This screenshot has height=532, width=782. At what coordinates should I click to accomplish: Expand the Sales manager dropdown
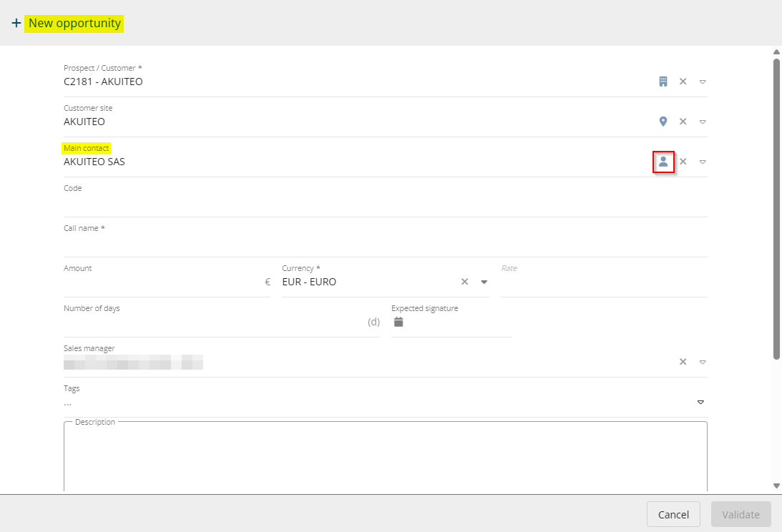[703, 362]
